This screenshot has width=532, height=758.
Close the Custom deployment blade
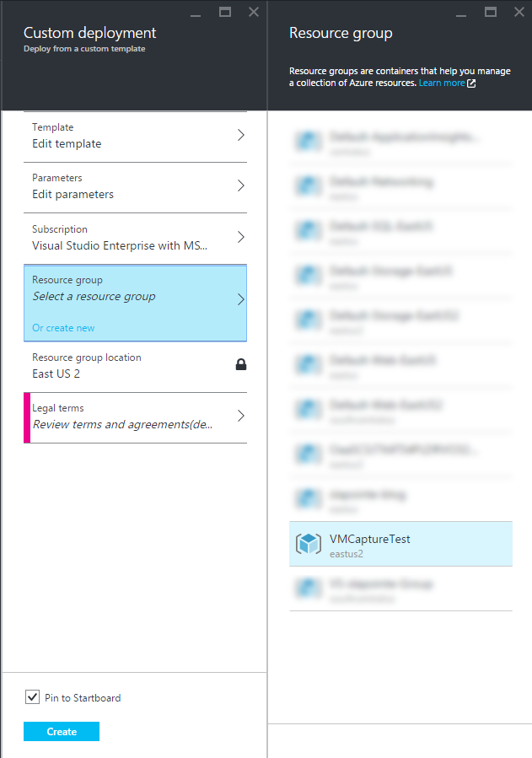click(x=253, y=12)
